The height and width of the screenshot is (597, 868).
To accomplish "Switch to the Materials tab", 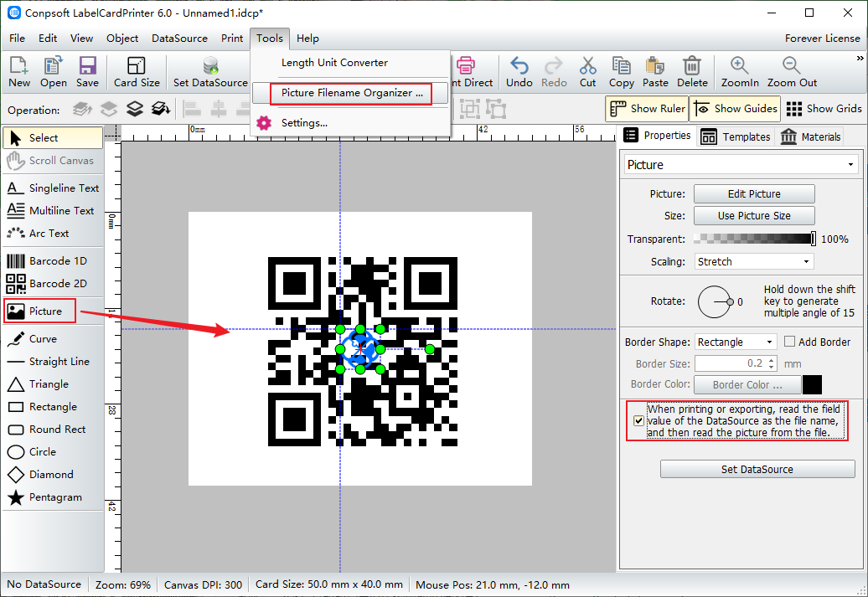I will pyautogui.click(x=810, y=136).
